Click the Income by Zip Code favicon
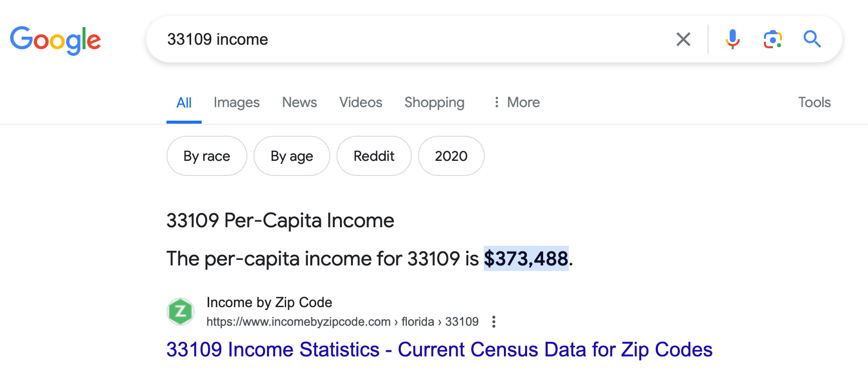Image resolution: width=868 pixels, height=373 pixels. point(181,312)
